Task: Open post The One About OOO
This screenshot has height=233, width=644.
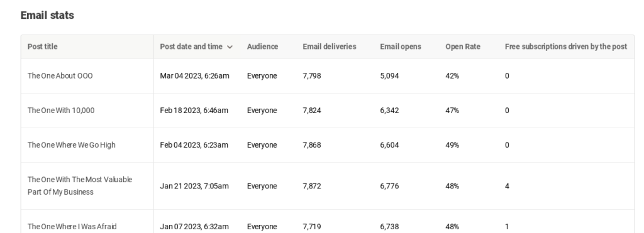Action: point(60,76)
